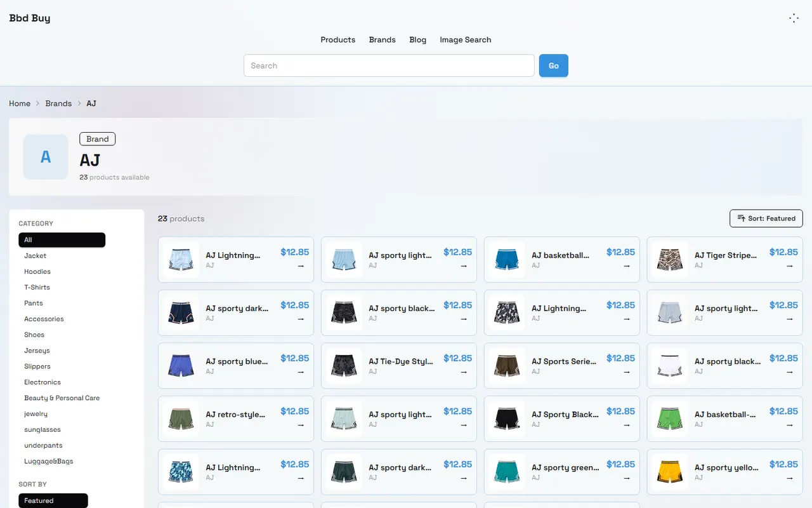This screenshot has height=508, width=812.
Task: Filter by Hoodies category
Action: coord(37,272)
